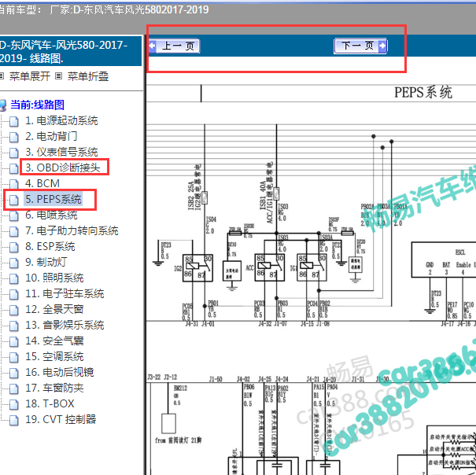Open 10. 照明系统 diagram

pos(54,278)
